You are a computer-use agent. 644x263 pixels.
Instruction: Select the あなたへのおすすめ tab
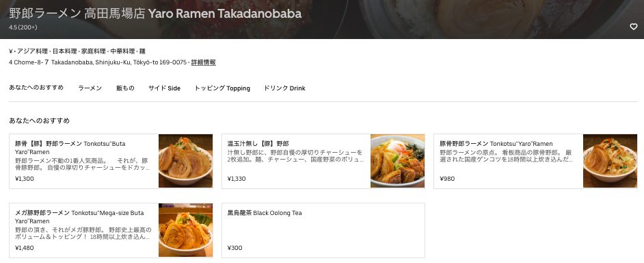pyautogui.click(x=36, y=88)
